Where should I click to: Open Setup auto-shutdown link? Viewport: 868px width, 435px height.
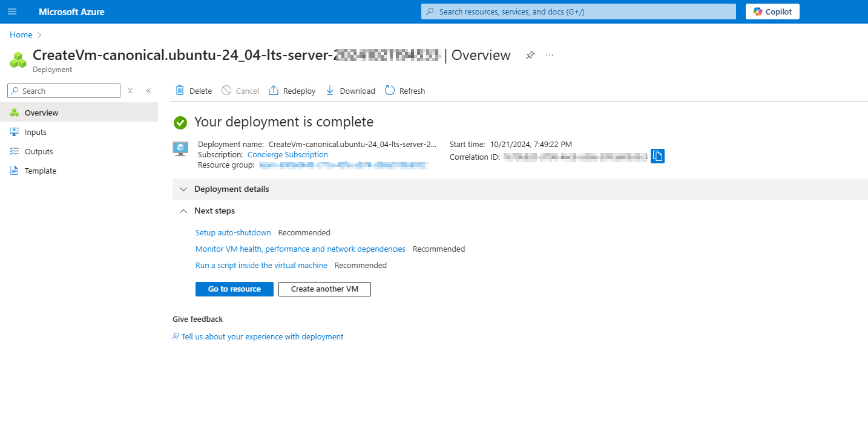tap(233, 232)
